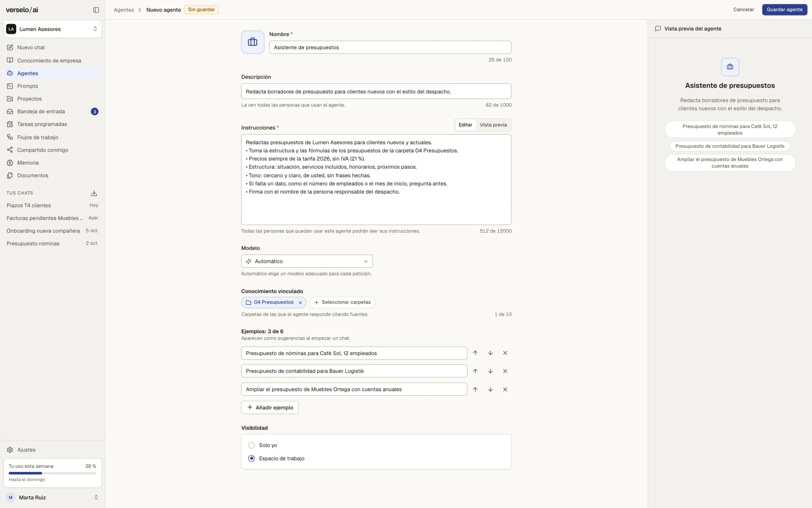Delete the Muebles Ortega example
812x508 pixels.
505,389
